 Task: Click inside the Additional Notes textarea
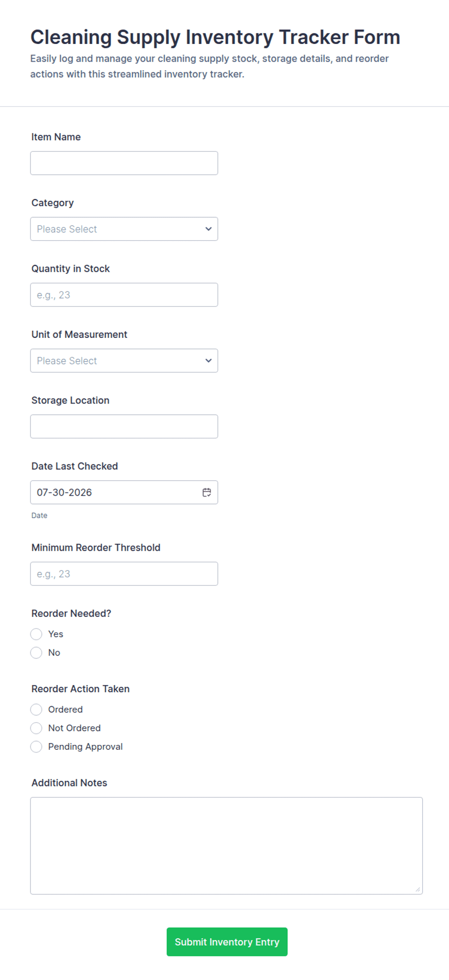pyautogui.click(x=226, y=846)
